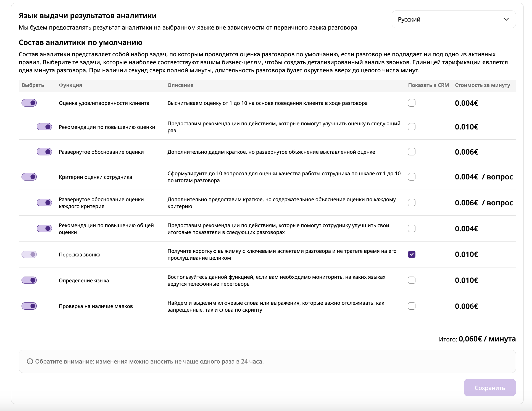
Task: Toggle the Пересказ звонка switch
Action: click(x=29, y=254)
